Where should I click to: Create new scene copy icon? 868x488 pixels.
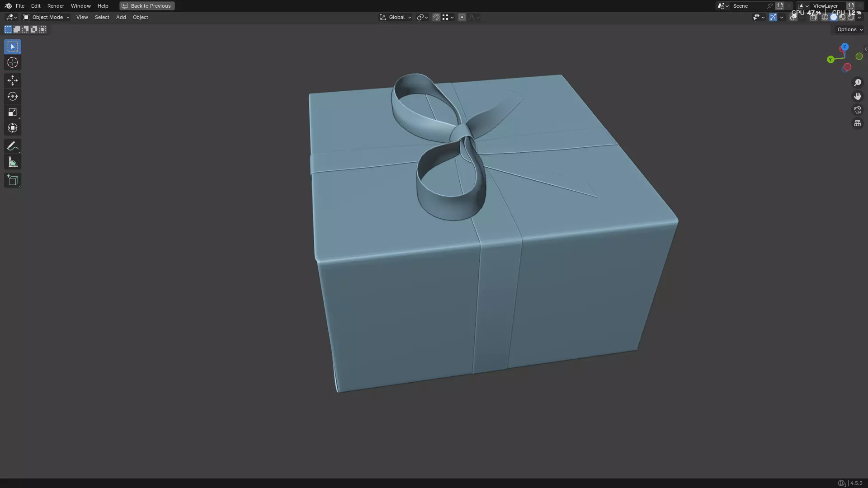[780, 6]
